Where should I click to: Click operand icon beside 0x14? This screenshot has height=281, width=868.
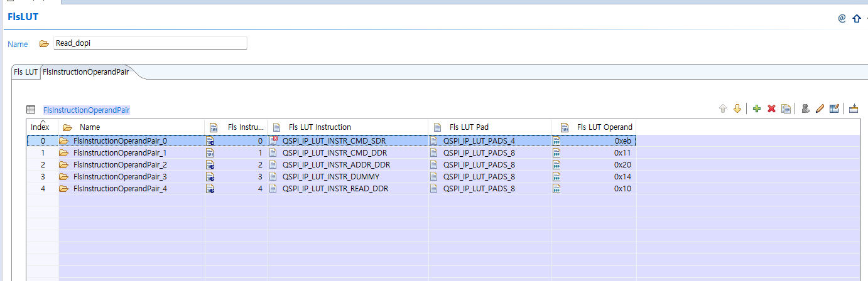click(556, 176)
